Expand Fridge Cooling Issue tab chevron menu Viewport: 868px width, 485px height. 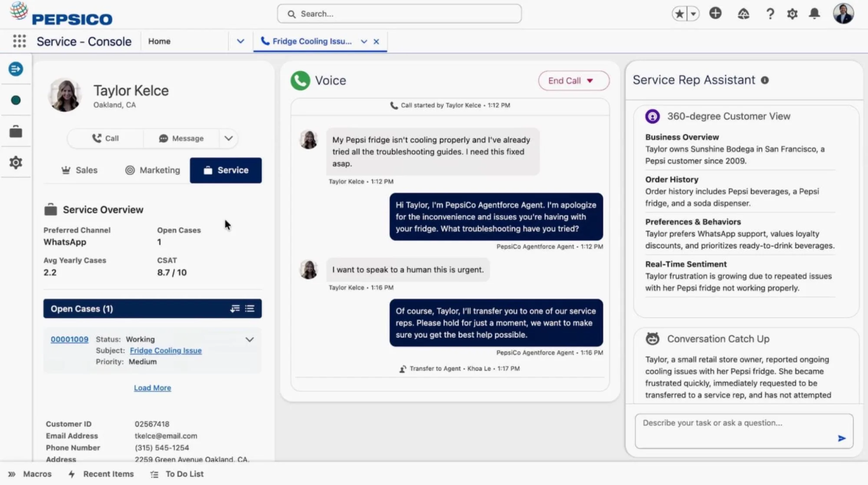click(x=364, y=41)
